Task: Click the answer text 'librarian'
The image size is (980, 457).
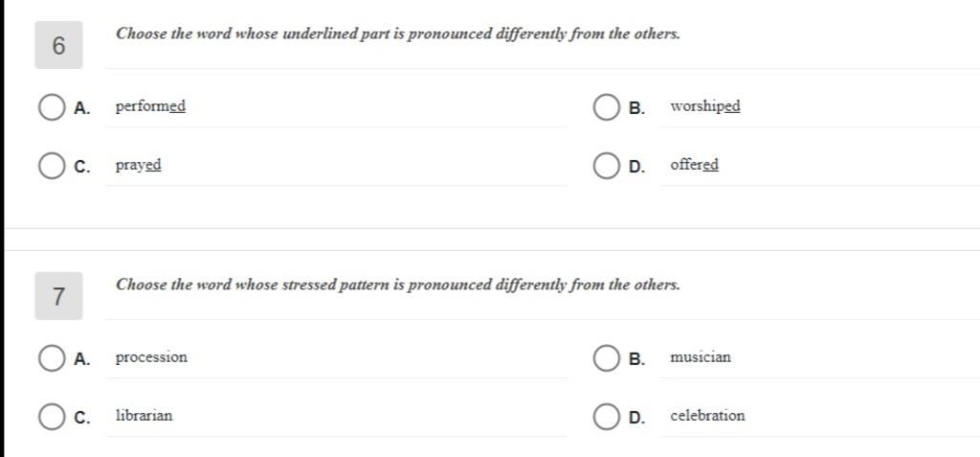Action: pyautogui.click(x=144, y=415)
